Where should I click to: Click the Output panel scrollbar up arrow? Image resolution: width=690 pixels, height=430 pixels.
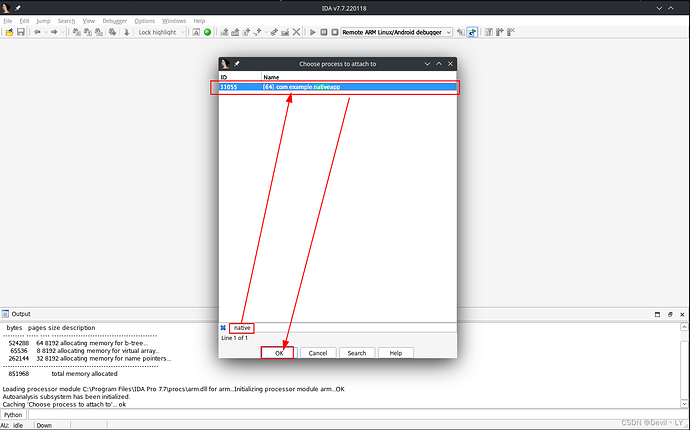684,327
